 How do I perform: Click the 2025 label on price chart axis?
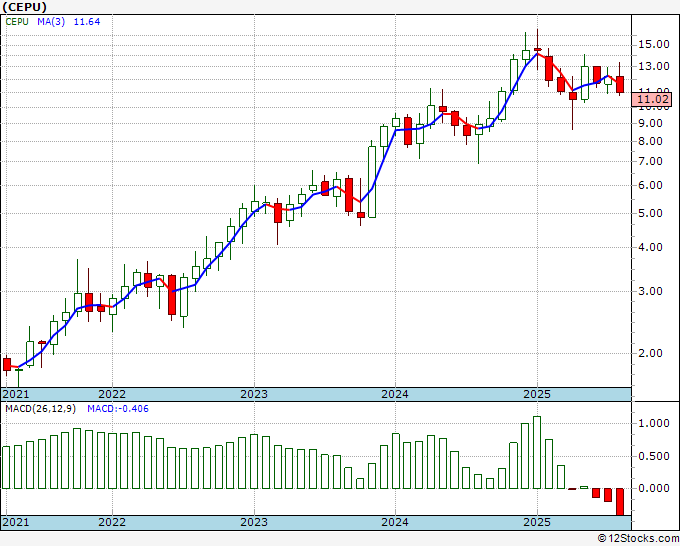pos(537,394)
